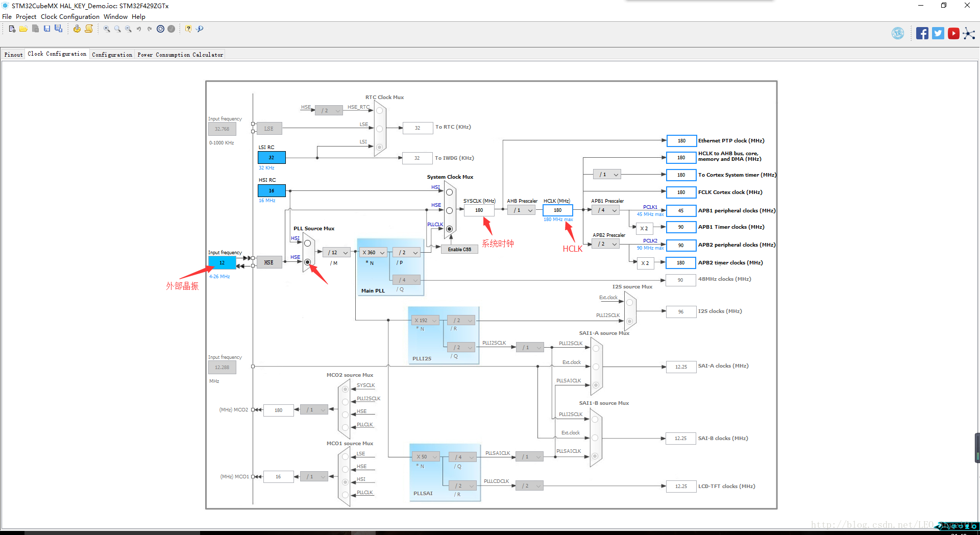
Task: Click the HCLK (MHz) value field
Action: coord(558,210)
